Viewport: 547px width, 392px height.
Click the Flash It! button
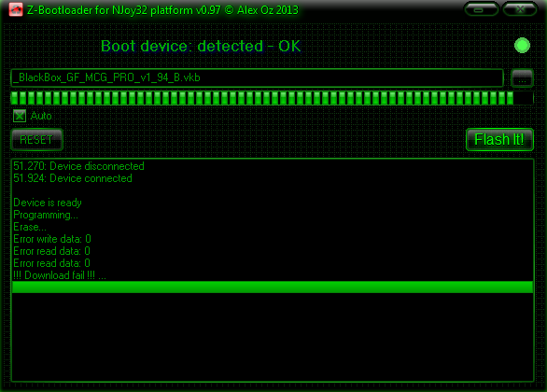(x=499, y=139)
